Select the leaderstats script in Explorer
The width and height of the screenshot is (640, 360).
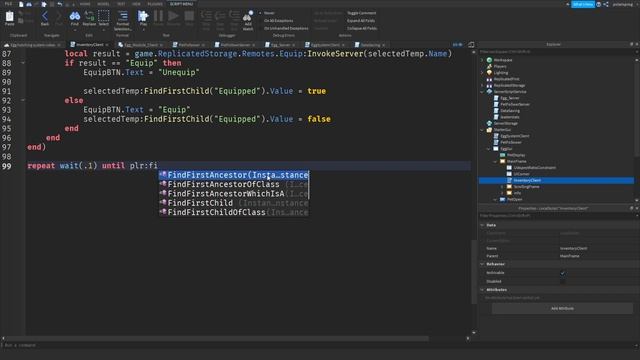tap(510, 117)
